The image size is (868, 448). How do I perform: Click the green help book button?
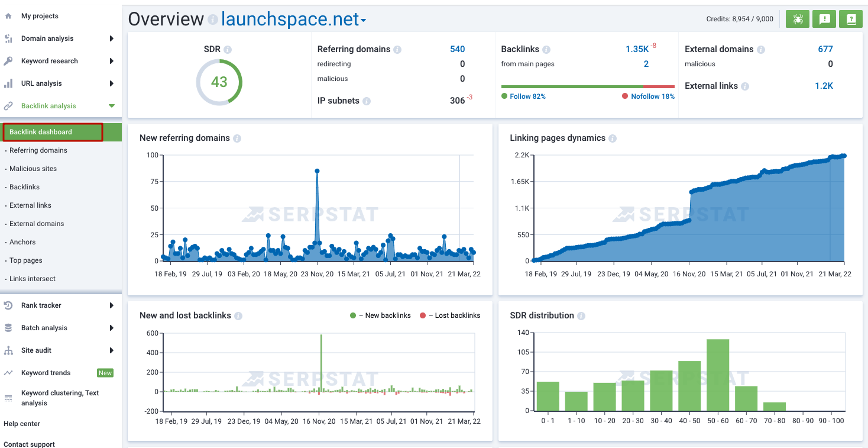click(851, 19)
